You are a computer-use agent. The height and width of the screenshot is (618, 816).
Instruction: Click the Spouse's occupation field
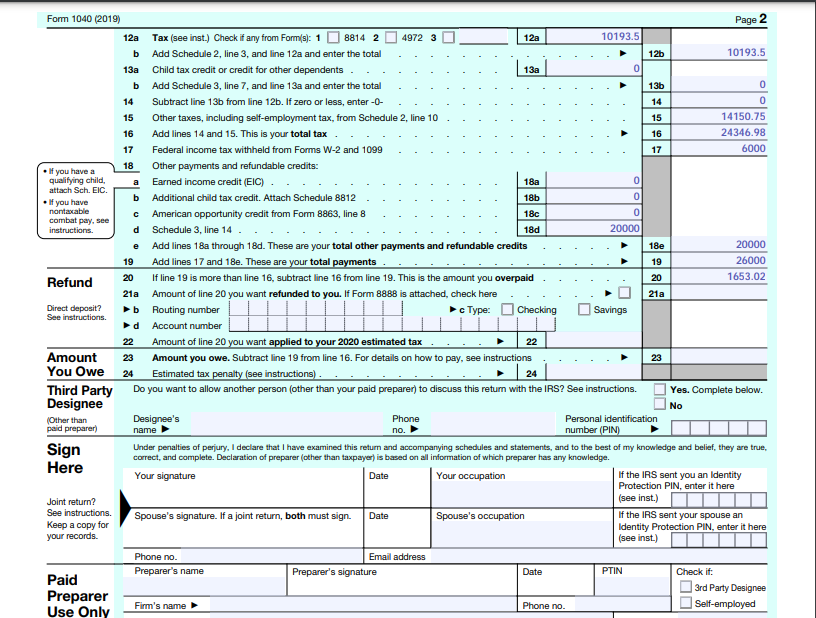coord(522,534)
